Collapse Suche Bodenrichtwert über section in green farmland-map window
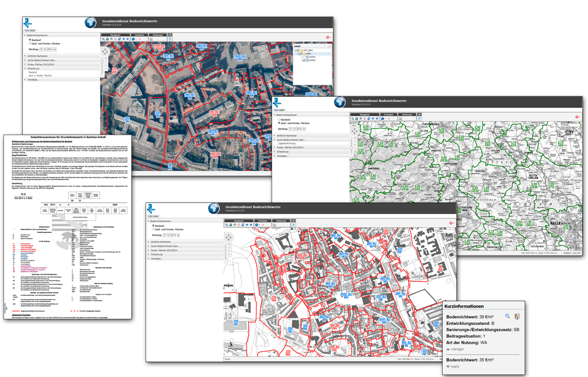 click(x=311, y=140)
